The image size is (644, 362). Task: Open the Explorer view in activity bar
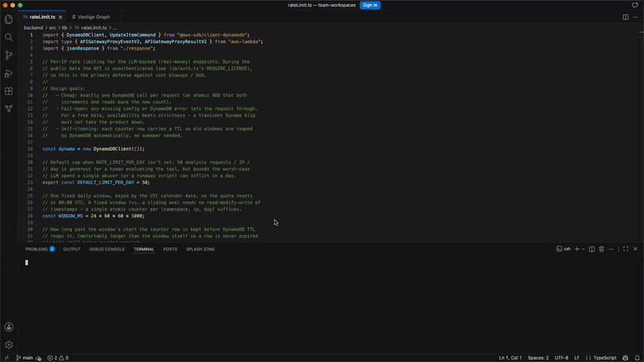tap(9, 19)
